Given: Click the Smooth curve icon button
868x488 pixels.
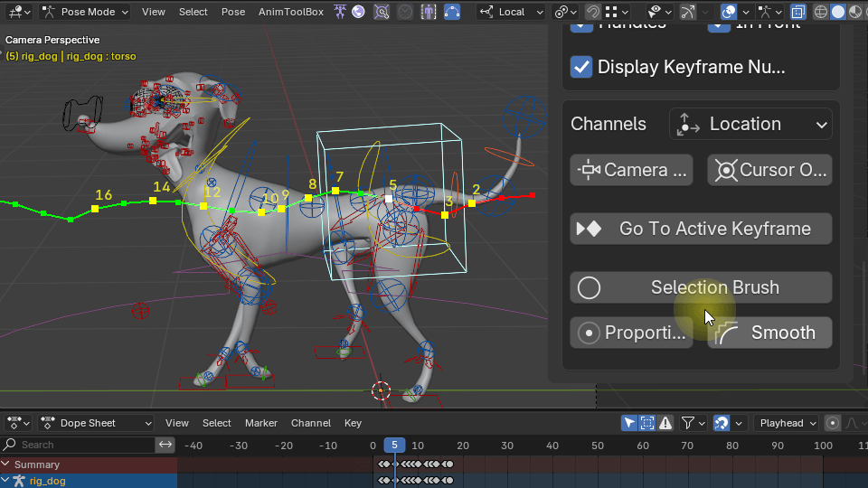Looking at the screenshot, I should [x=726, y=333].
